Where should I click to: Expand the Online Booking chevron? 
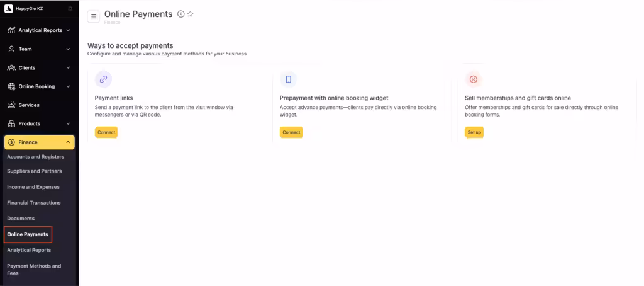pyautogui.click(x=68, y=86)
